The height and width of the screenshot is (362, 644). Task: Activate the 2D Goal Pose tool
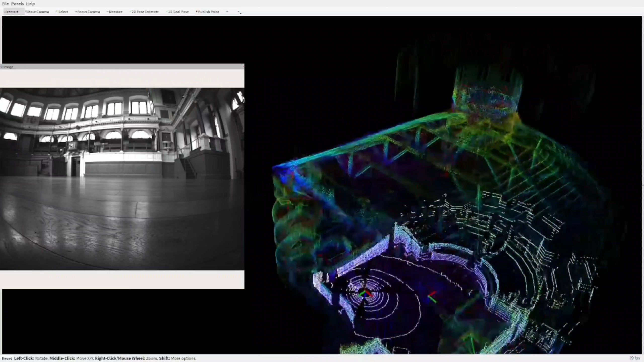(178, 12)
